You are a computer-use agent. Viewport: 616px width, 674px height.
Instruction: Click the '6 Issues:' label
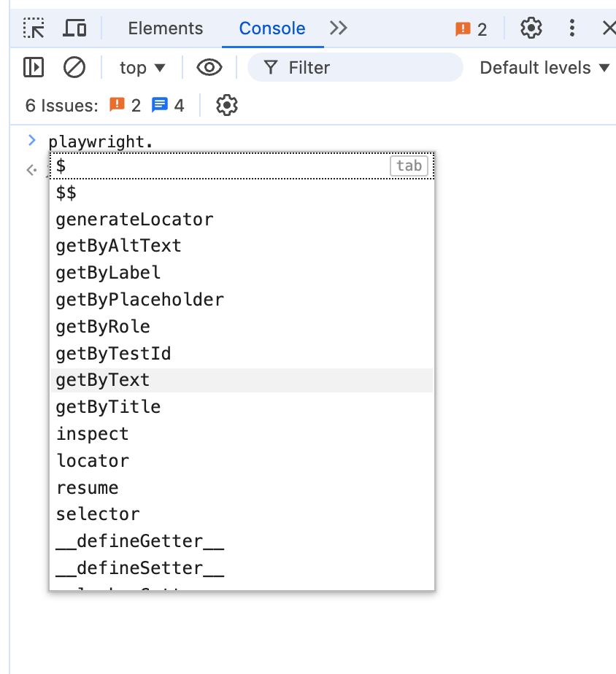pos(62,105)
